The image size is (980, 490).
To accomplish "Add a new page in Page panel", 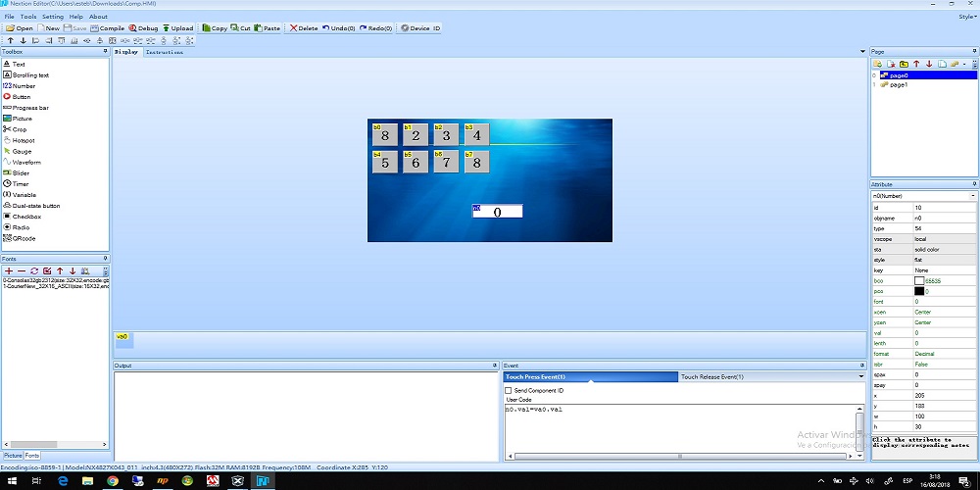I will click(x=877, y=64).
